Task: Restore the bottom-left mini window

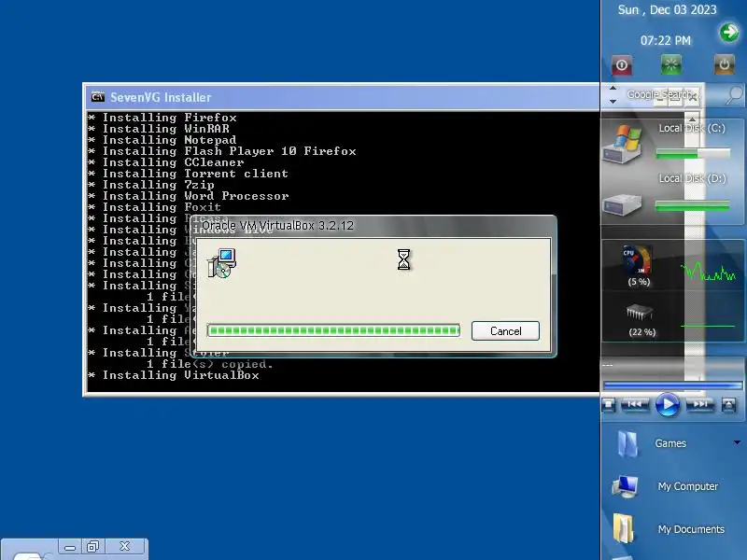Action: click(x=92, y=547)
